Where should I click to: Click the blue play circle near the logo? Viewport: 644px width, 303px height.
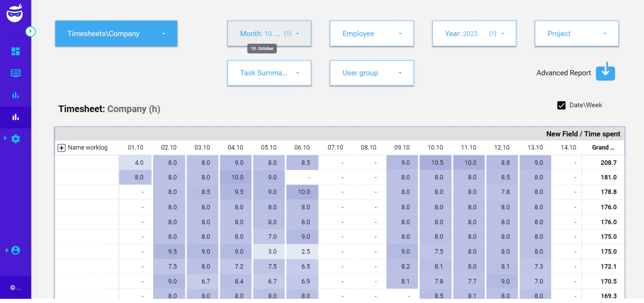coord(31,31)
